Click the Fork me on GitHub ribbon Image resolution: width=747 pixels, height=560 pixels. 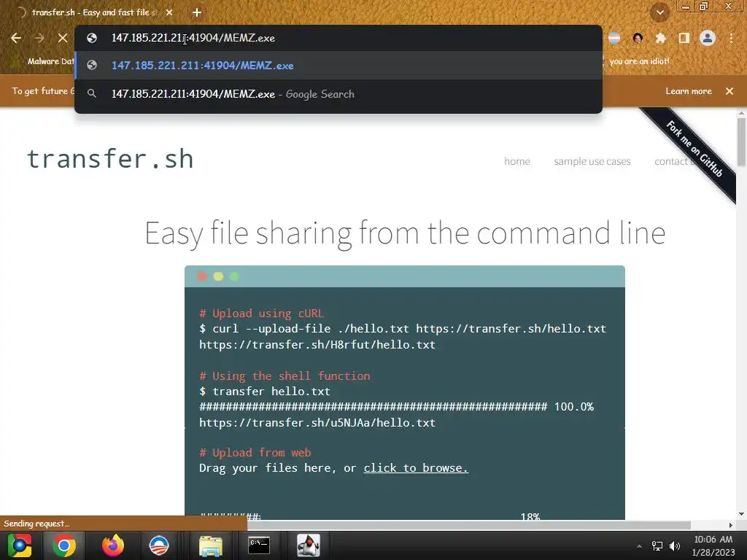click(x=694, y=149)
